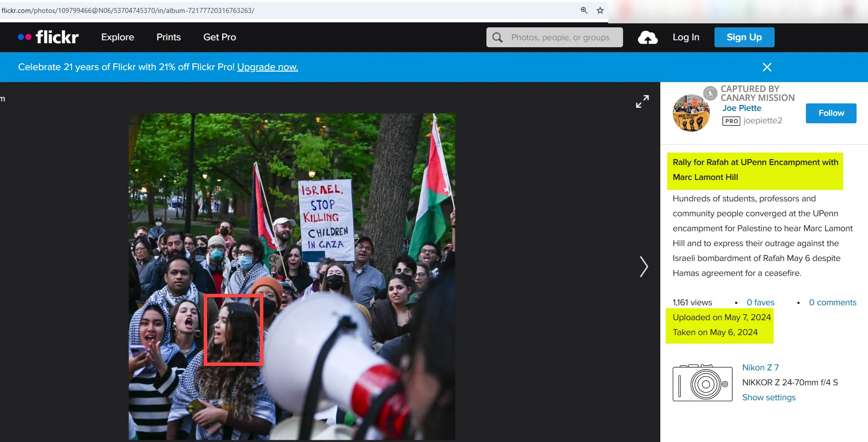The width and height of the screenshot is (868, 442).
Task: View the 0 faves list
Action: 760,302
